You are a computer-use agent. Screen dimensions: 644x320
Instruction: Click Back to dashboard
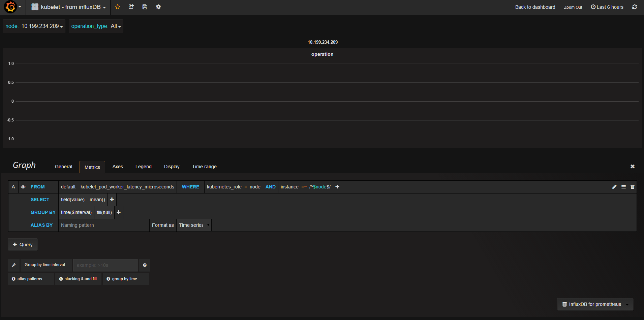[x=535, y=7]
